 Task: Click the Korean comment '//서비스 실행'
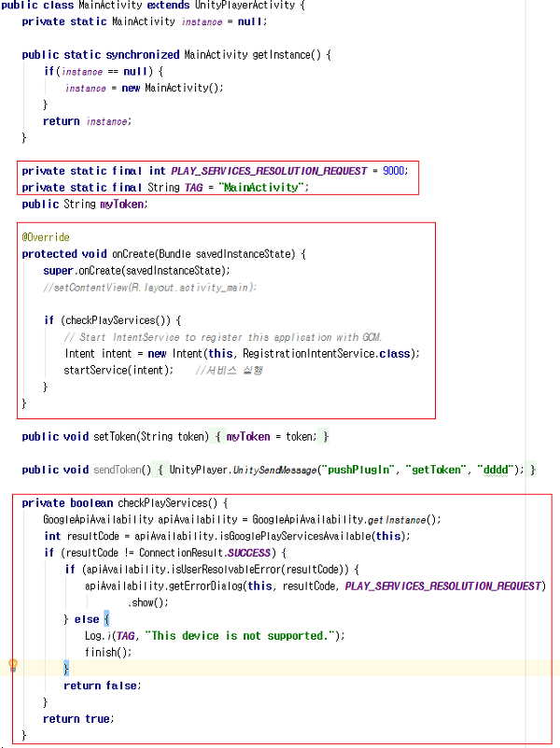(x=229, y=370)
